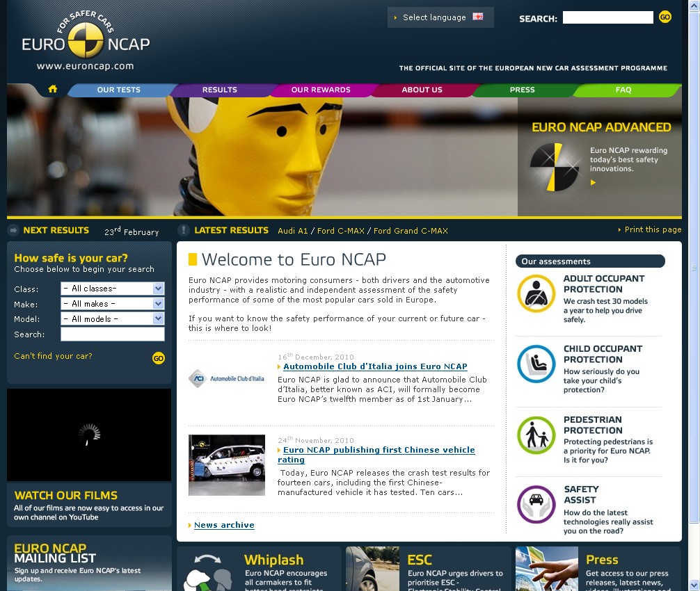Click the Pedestrian Protection heading
700x591 pixels.
tap(592, 425)
